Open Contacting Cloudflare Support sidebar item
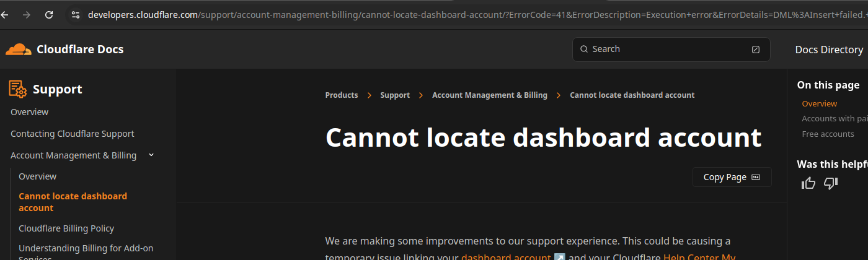Screen dimensions: 868x260 72,134
